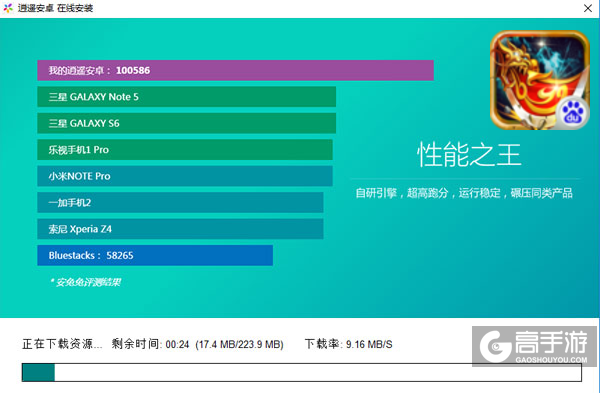Select the 索尼 Xperia Z4 bar
600x393 pixels.
(x=180, y=229)
